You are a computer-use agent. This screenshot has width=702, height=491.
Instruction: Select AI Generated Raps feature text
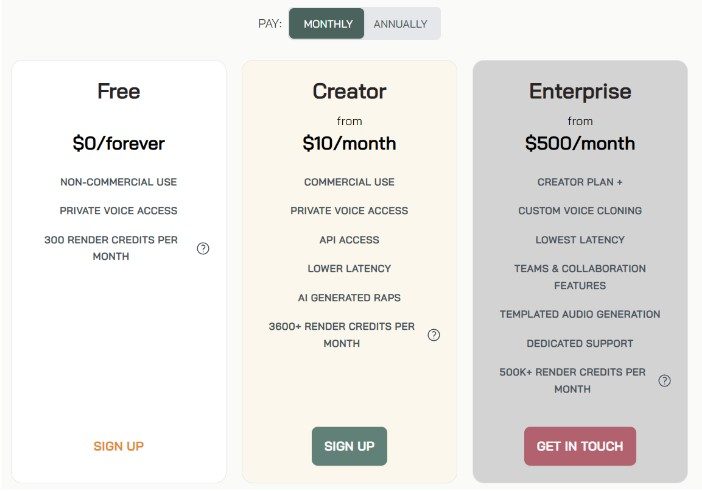pos(349,298)
